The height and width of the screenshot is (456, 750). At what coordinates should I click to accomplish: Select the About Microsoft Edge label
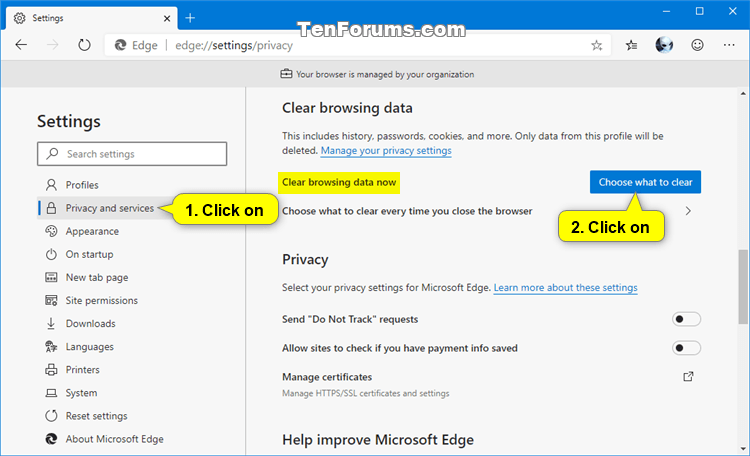point(114,439)
